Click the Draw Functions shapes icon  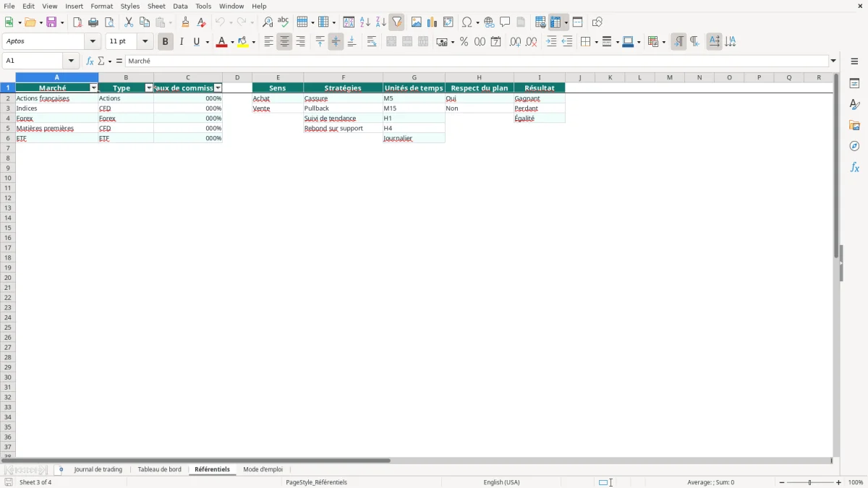pos(597,22)
